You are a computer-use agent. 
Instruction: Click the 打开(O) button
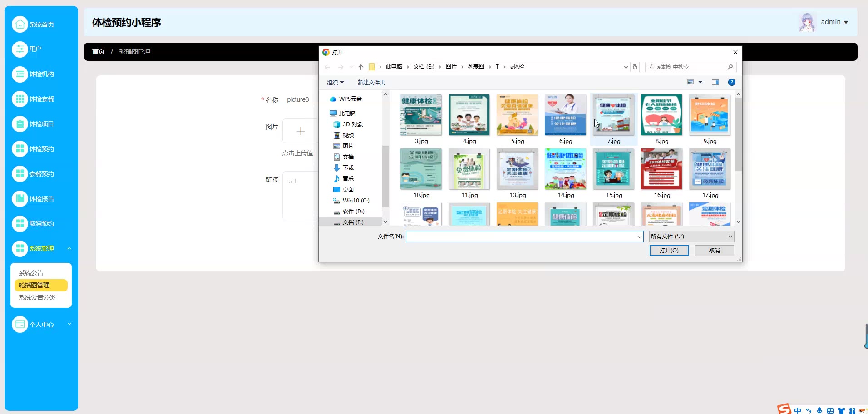[669, 251]
